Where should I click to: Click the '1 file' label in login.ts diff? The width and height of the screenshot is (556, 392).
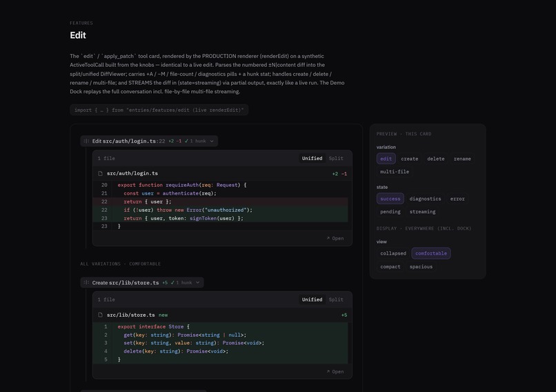point(106,159)
